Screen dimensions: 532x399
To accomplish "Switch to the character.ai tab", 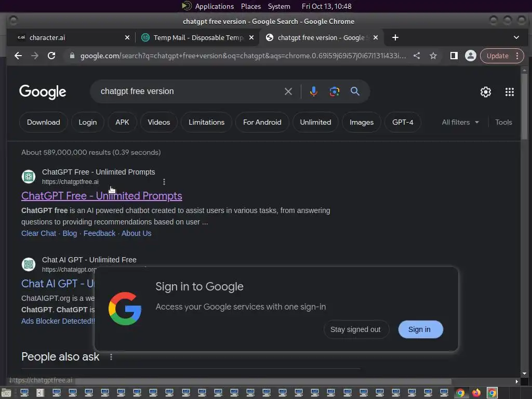I will click(x=71, y=37).
